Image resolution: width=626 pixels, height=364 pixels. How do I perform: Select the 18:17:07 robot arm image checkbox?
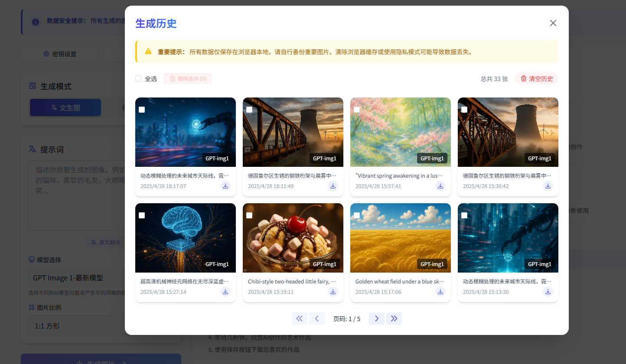coord(142,110)
